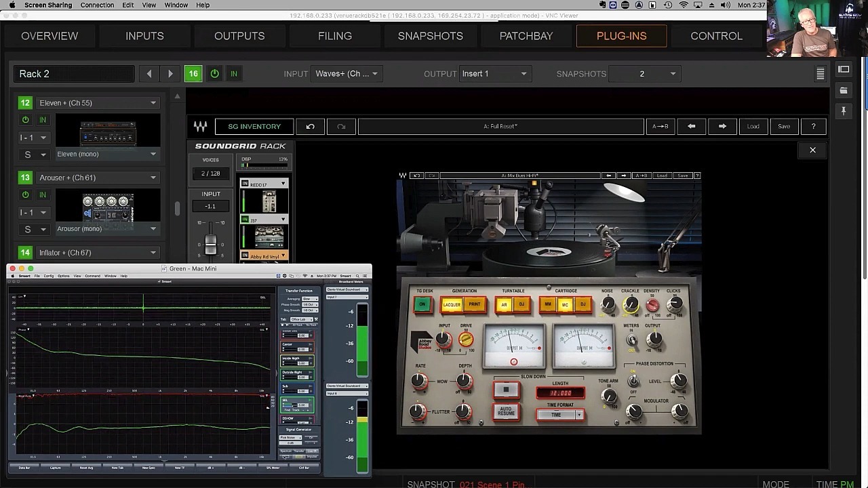The image size is (868, 488).
Task: Click the AUTO RESUME button
Action: tap(506, 411)
